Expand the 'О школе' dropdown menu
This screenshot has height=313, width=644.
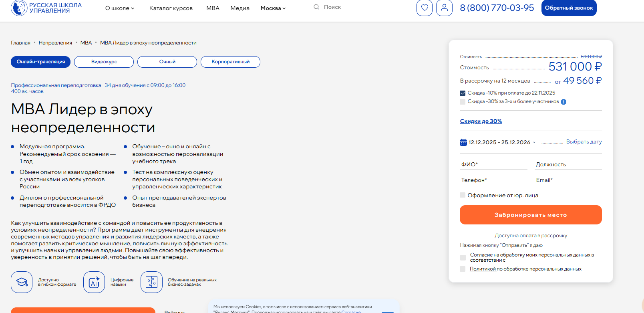[x=120, y=8]
